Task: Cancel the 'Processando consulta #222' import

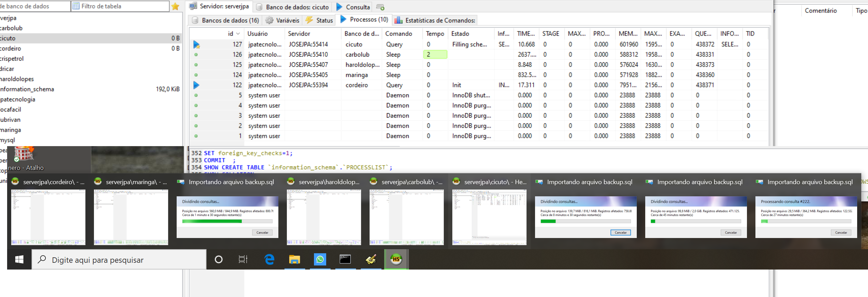Action: click(841, 233)
